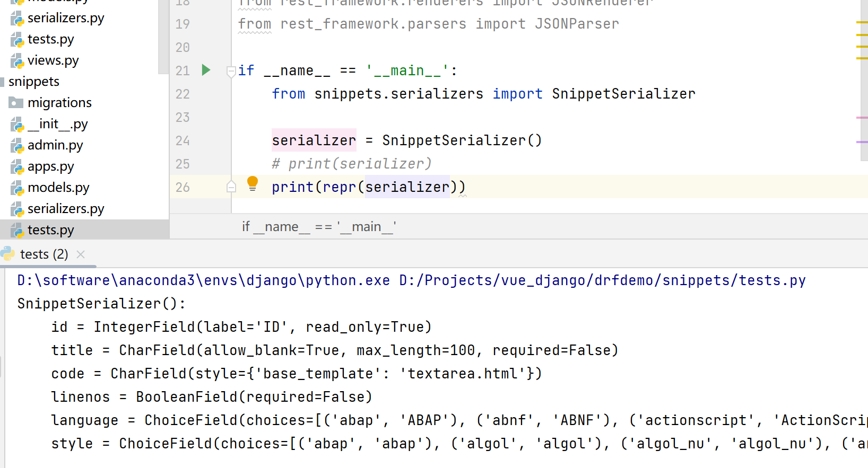Open the tests.py path link in console output
Viewport: 868px width, 468px height.
[602, 280]
